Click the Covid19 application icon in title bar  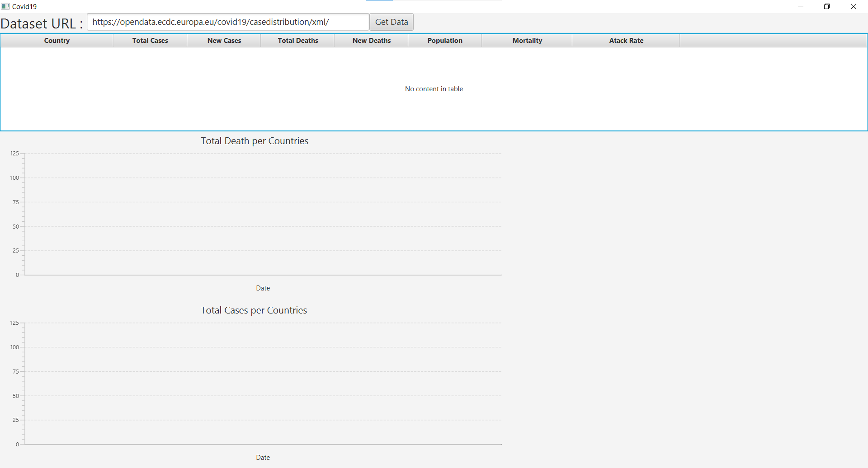(x=5, y=6)
